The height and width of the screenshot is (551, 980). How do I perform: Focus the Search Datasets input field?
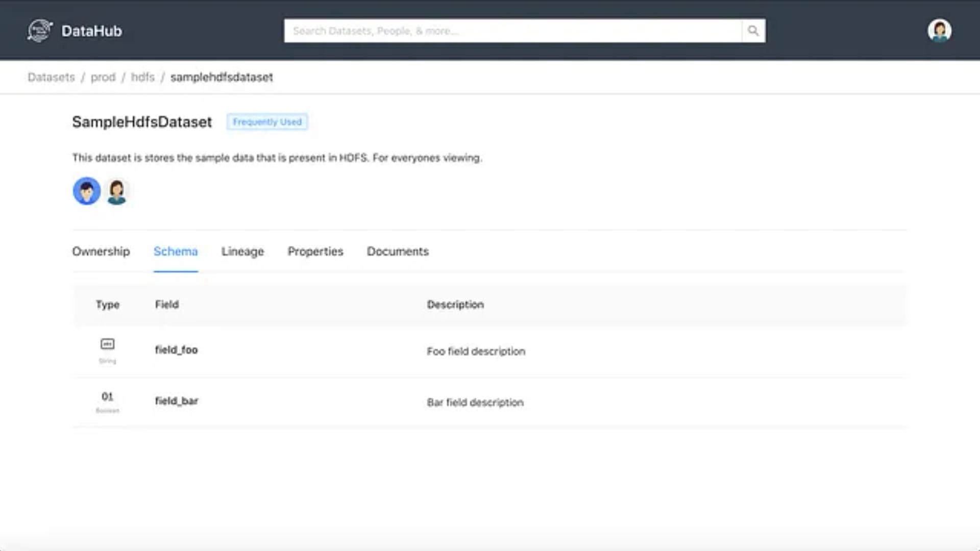[512, 31]
